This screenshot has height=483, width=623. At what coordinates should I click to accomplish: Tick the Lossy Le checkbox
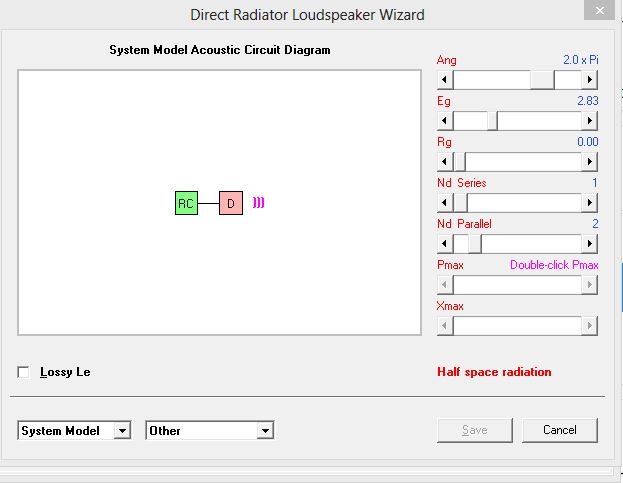point(23,372)
